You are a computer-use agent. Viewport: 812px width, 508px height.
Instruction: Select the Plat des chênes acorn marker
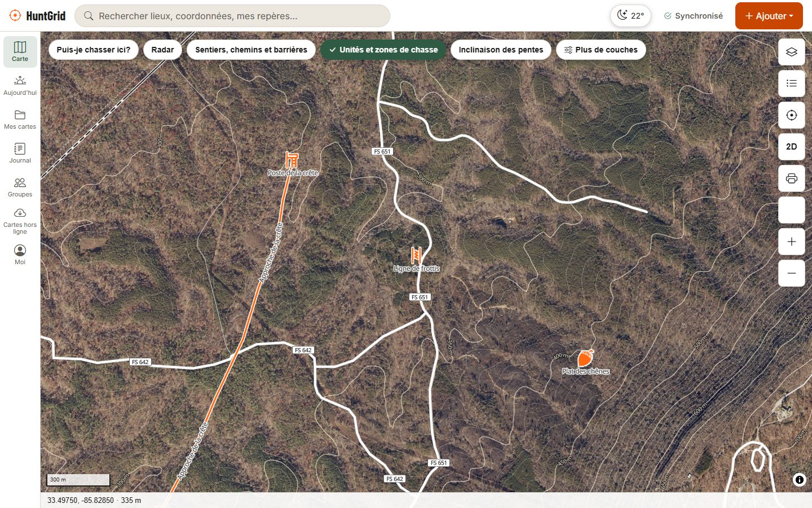coord(585,358)
